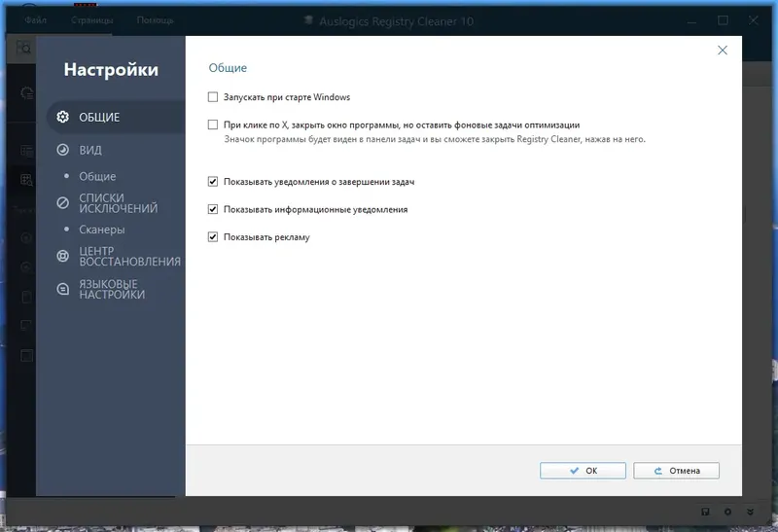Screen dimensions: 778x532
Task: Enable Запускать при старте Windows
Action: 213,97
